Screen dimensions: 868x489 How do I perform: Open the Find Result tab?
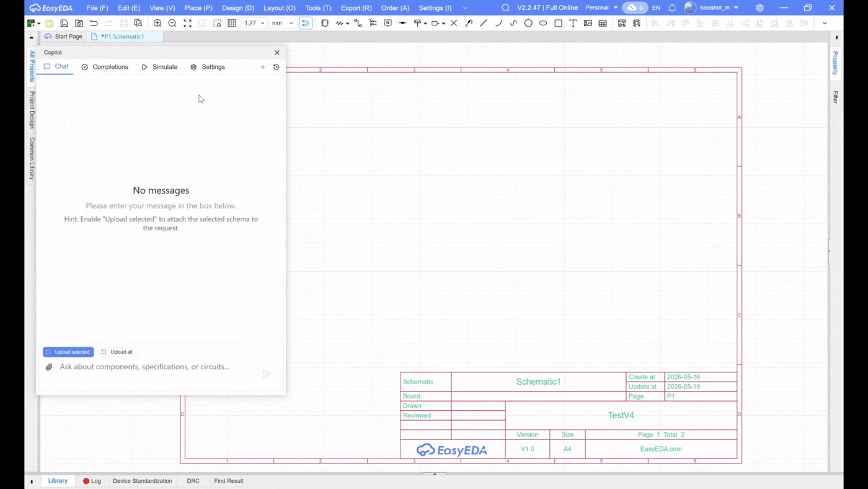tap(229, 481)
